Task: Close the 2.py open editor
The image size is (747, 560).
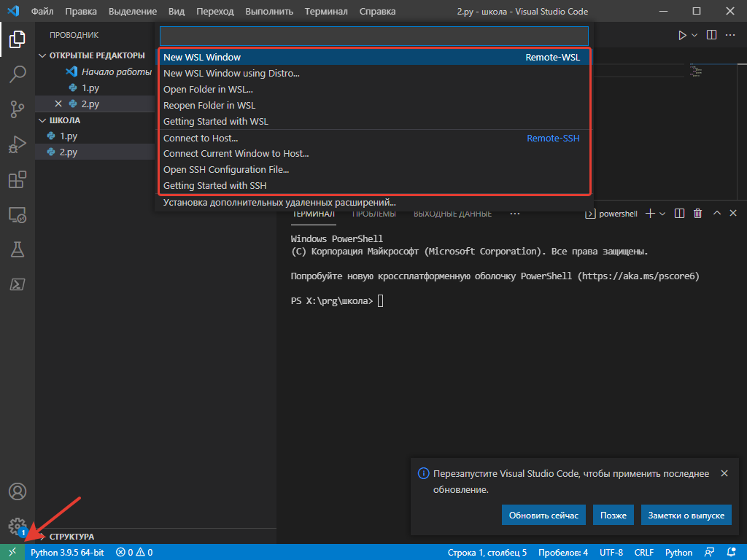Action: click(x=58, y=104)
